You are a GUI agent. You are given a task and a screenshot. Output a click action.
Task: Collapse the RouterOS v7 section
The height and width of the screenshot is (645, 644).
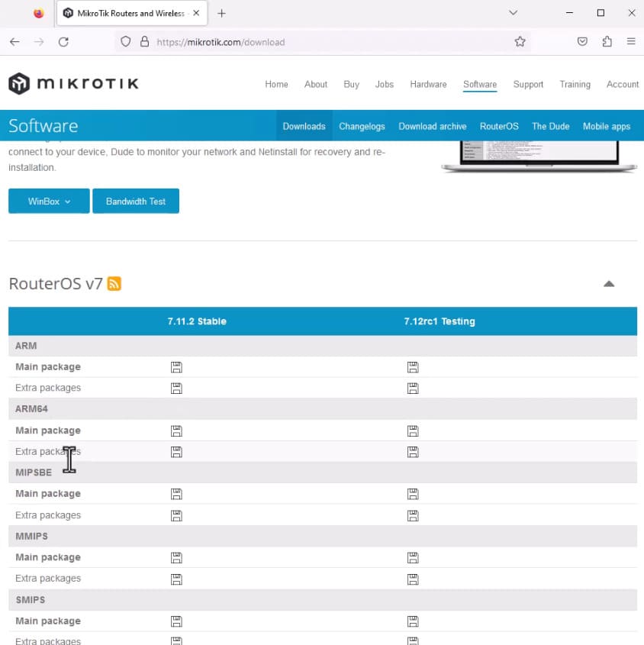pyautogui.click(x=609, y=284)
